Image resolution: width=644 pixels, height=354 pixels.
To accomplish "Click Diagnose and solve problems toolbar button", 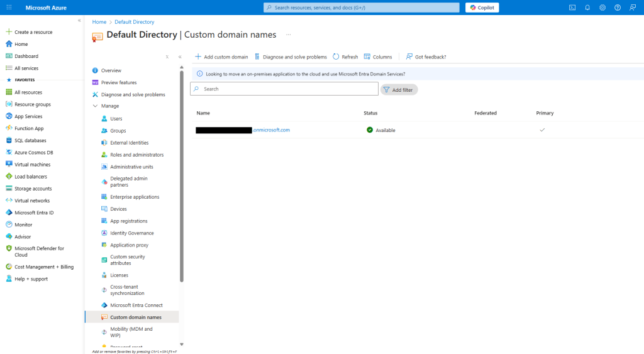I will click(291, 57).
